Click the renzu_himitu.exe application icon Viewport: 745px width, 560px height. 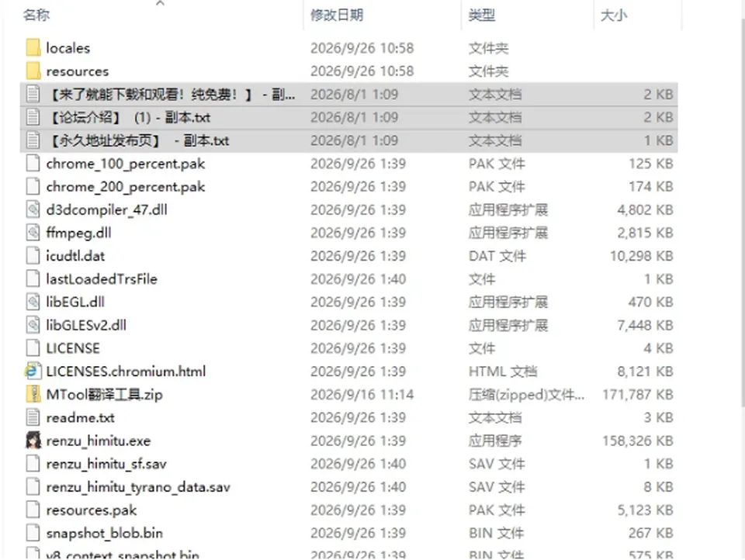[x=33, y=441]
